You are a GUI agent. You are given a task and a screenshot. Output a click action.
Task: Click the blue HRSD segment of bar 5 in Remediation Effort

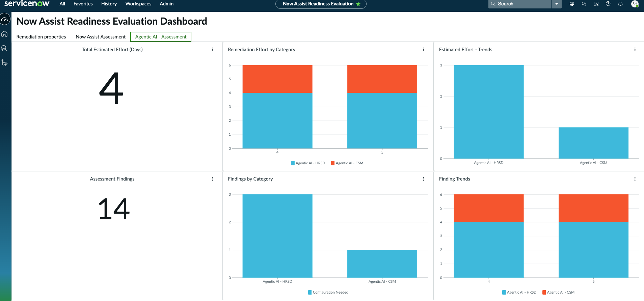click(382, 120)
